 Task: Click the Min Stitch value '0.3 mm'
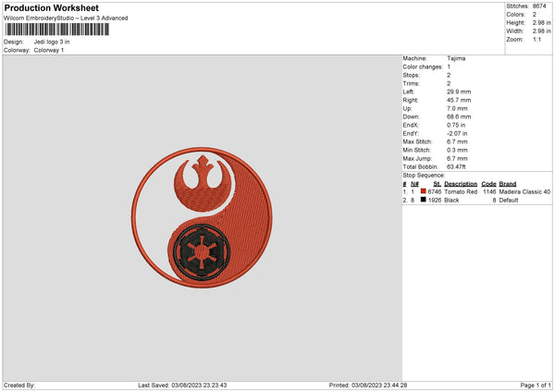pos(457,150)
